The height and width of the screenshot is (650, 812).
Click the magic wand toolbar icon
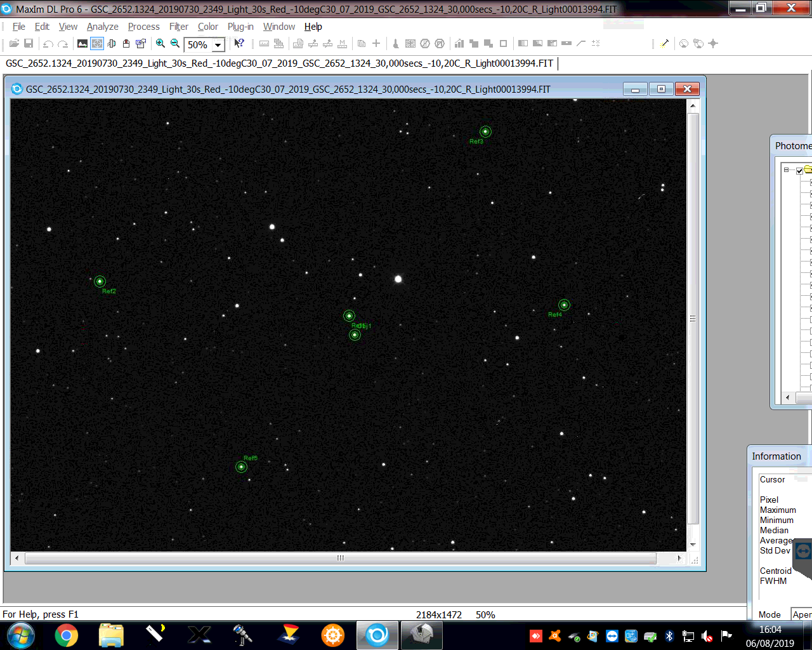pyautogui.click(x=665, y=43)
